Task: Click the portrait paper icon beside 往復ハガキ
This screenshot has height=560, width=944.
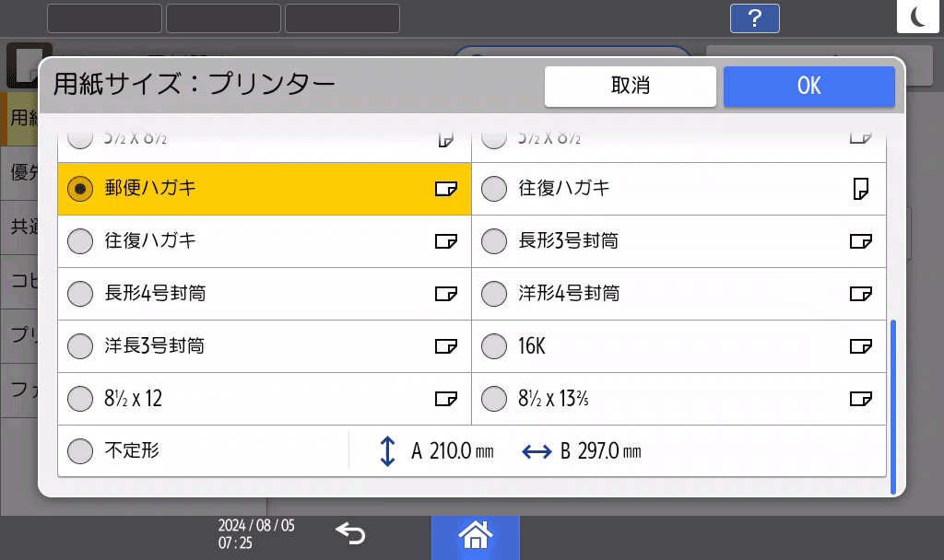Action: (x=862, y=189)
